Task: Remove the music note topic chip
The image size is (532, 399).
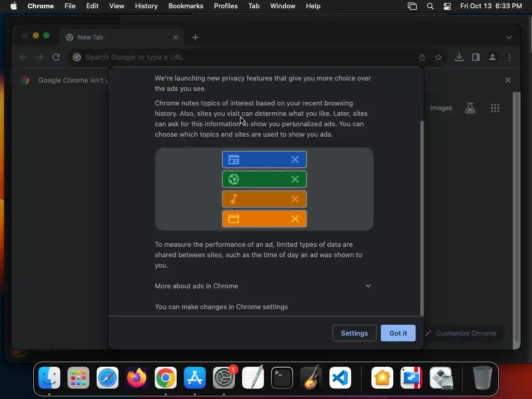Action: [x=295, y=199]
